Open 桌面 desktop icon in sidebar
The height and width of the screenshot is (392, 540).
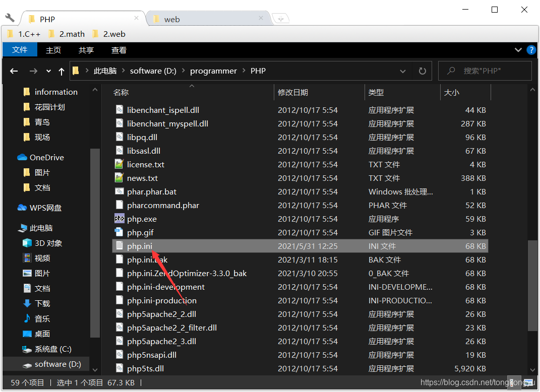click(x=27, y=334)
